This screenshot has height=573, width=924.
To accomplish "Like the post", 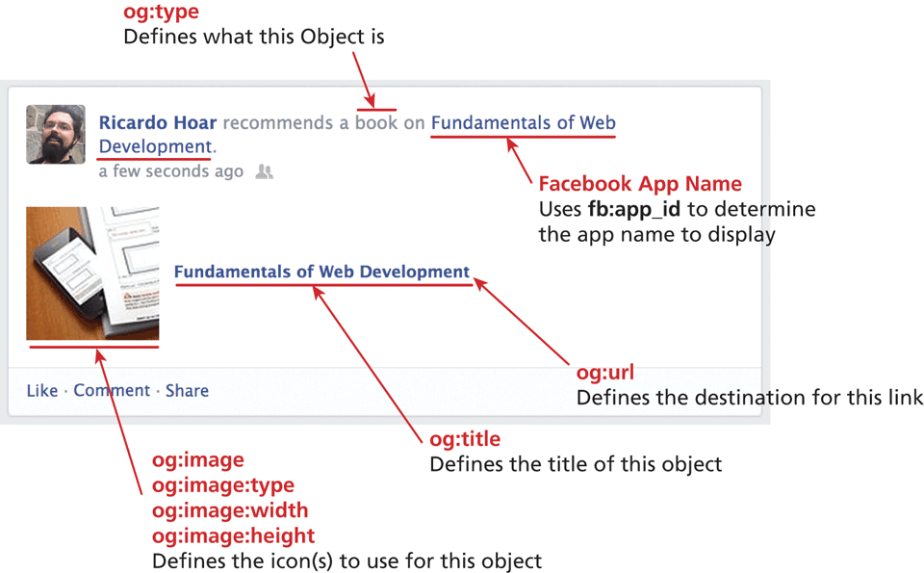I will 42,391.
